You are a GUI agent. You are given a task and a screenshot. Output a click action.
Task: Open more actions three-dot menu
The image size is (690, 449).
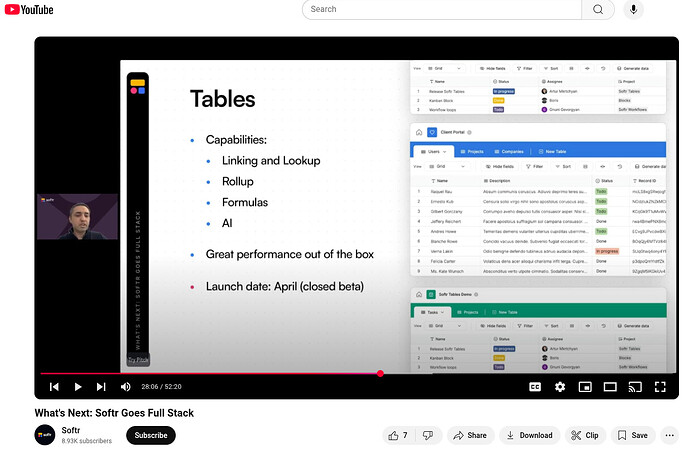(x=669, y=435)
